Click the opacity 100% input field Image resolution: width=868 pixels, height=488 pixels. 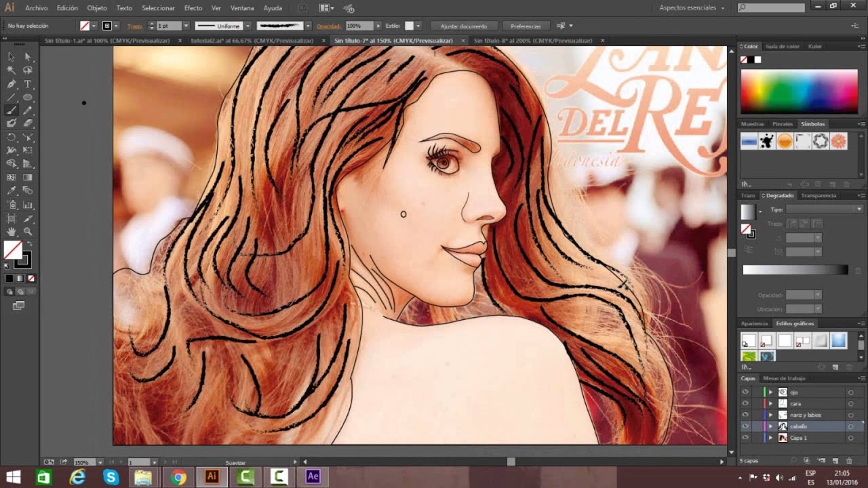(359, 26)
